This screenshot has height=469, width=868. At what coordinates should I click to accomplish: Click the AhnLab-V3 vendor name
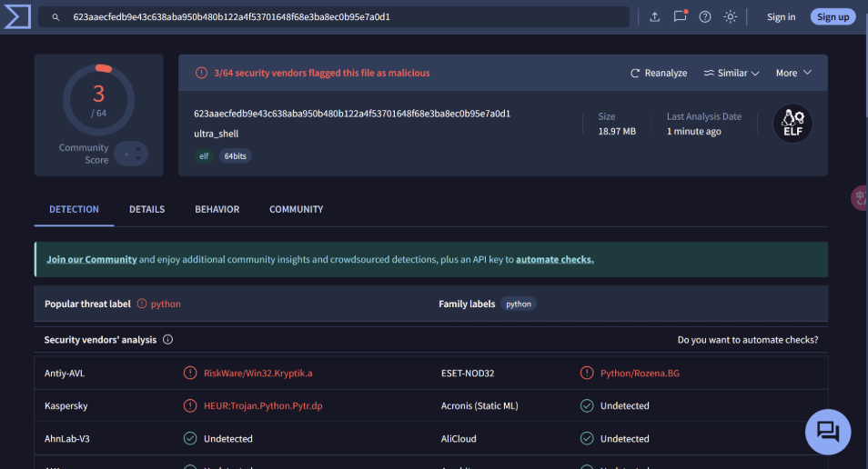[67, 439]
